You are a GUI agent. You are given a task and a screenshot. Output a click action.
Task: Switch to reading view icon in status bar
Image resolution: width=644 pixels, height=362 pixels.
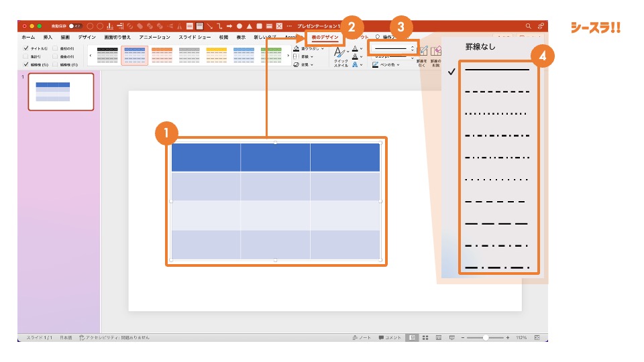pyautogui.click(x=439, y=337)
